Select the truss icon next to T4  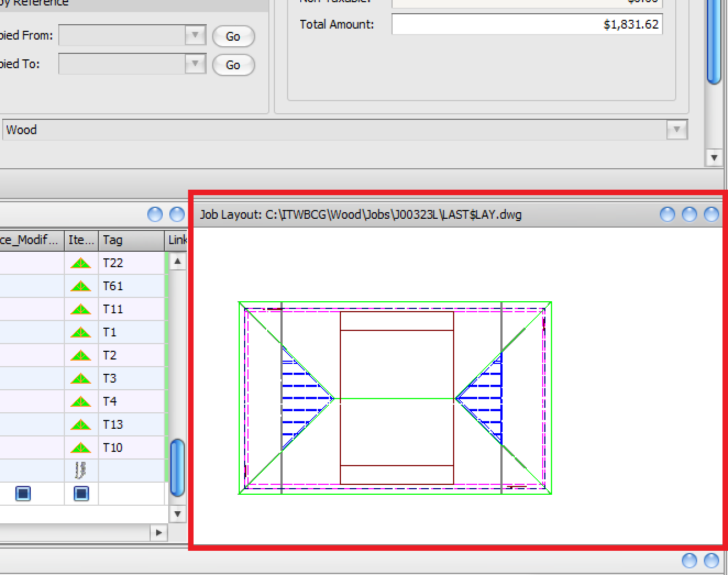tap(81, 402)
